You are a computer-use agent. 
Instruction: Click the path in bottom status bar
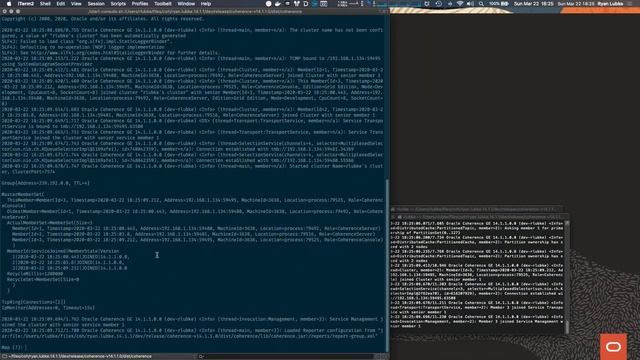pos(80,356)
